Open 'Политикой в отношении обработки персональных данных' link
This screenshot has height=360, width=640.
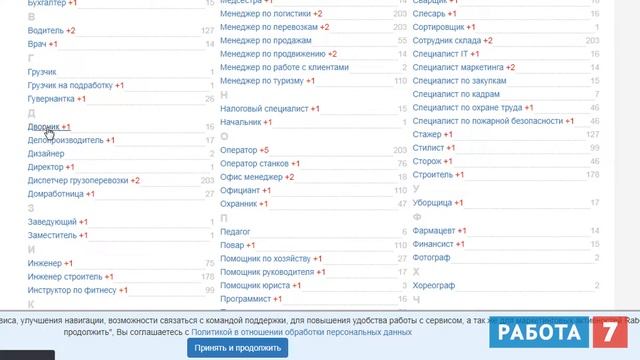pos(301,332)
